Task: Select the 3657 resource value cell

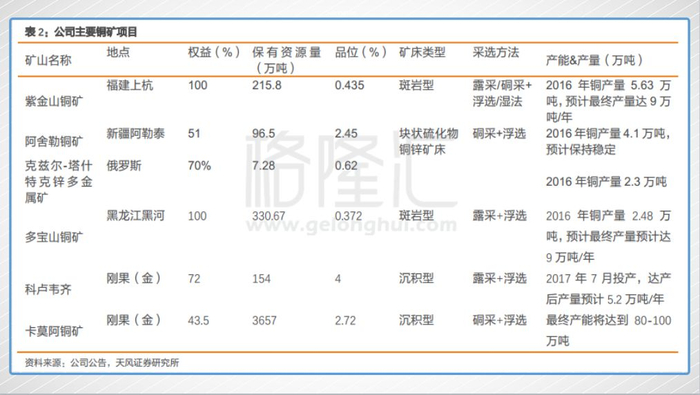Action: point(264,320)
